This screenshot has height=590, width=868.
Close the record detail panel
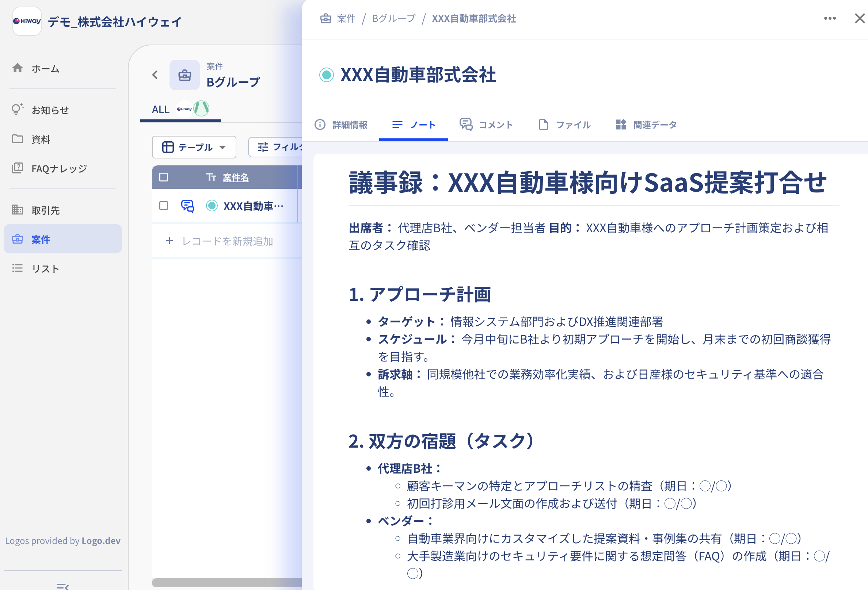coord(860,18)
